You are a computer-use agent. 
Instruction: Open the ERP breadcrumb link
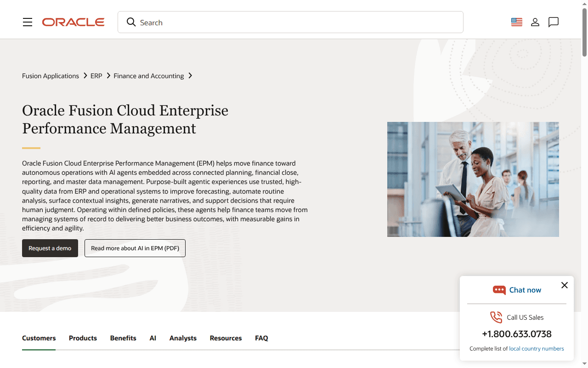(96, 76)
